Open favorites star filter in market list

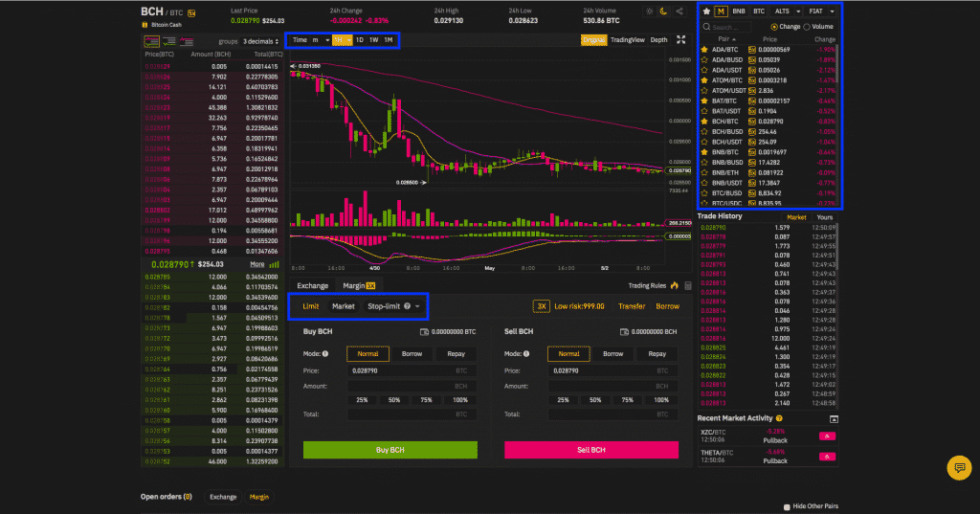tap(706, 11)
